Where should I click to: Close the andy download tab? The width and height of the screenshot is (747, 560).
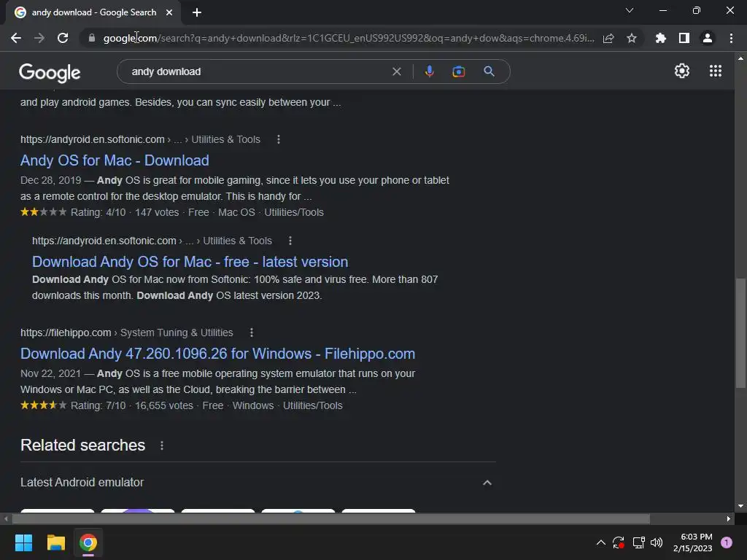pyautogui.click(x=169, y=12)
